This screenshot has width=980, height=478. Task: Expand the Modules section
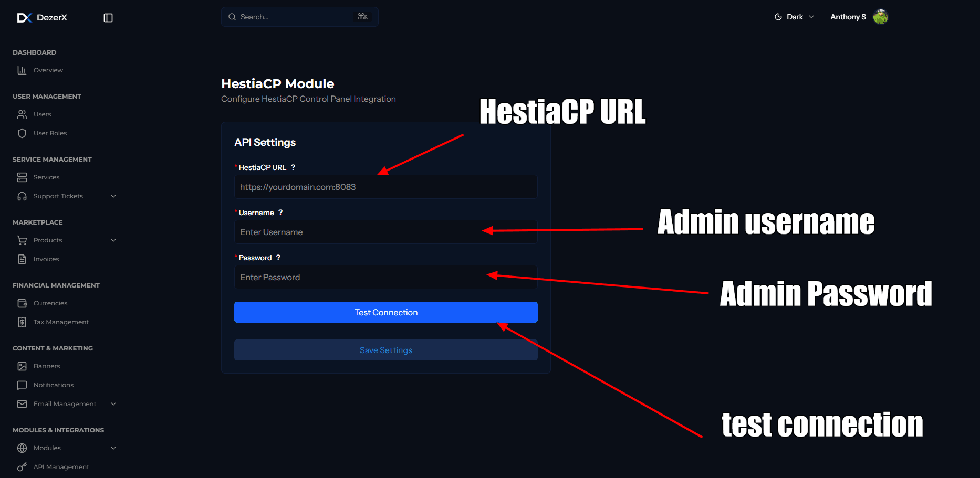point(113,448)
